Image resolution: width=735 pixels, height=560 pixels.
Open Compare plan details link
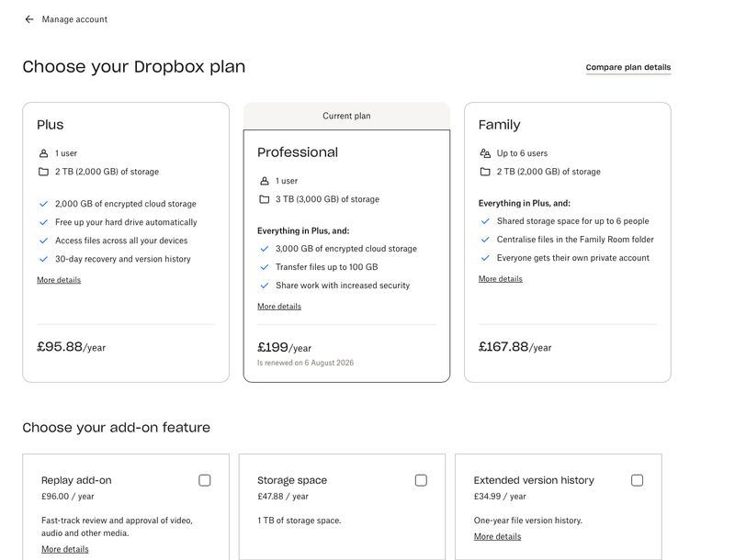(x=628, y=68)
